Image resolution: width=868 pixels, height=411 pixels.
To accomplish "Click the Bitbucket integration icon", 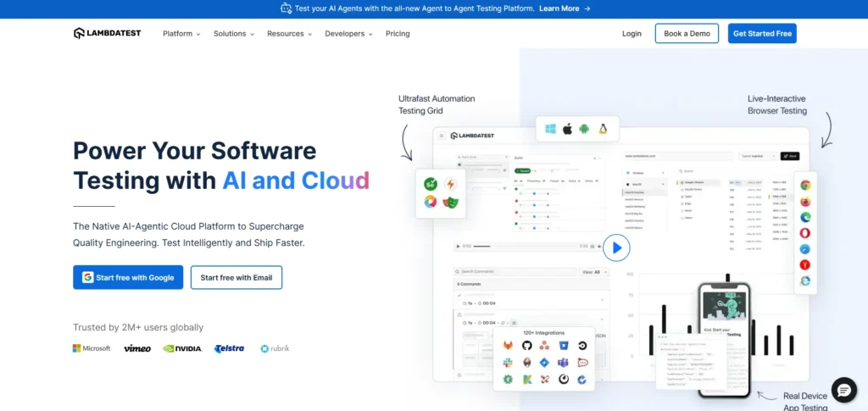I will [564, 346].
